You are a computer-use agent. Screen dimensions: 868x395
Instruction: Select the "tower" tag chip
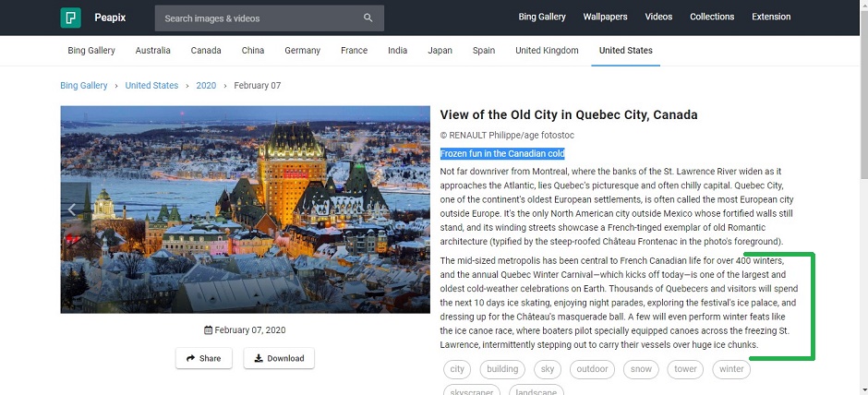[x=685, y=369]
